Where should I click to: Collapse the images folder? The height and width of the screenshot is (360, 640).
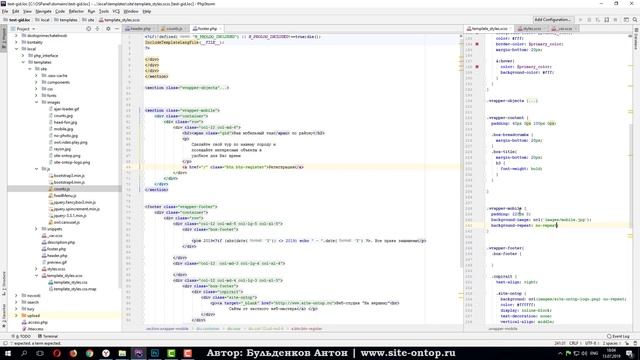pyautogui.click(x=36, y=102)
